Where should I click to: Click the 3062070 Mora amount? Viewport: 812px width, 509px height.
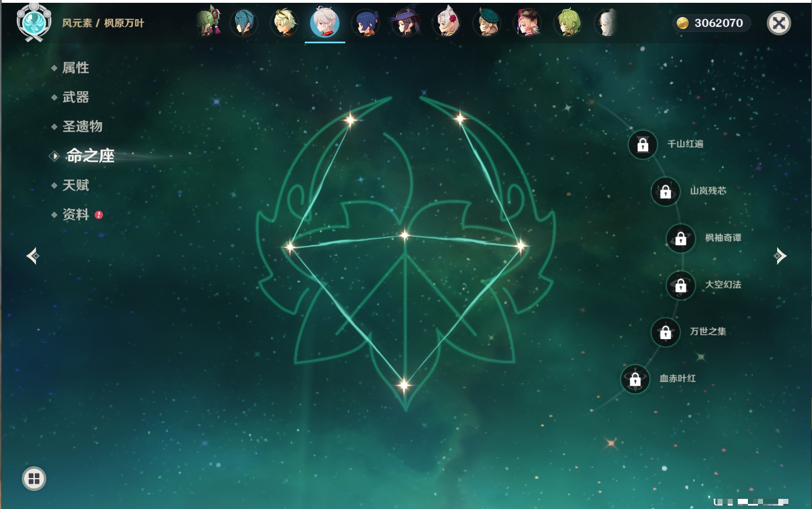tap(719, 23)
